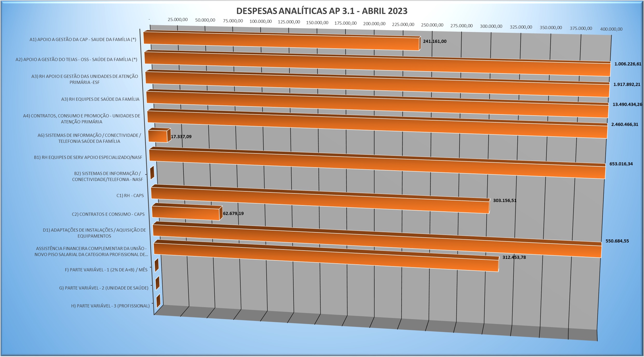Click the 550.684,55 data label
Viewport: 644px width, 357px height.
(617, 241)
